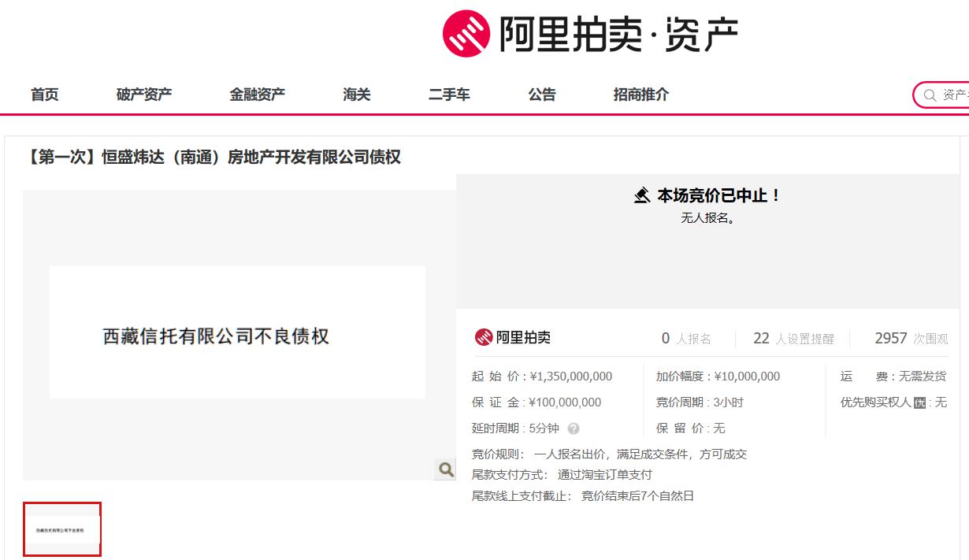This screenshot has width=969, height=560.
Task: Click the auction title 恒盛炜达（南通）房地产开发有限公司债权
Action: 214,157
